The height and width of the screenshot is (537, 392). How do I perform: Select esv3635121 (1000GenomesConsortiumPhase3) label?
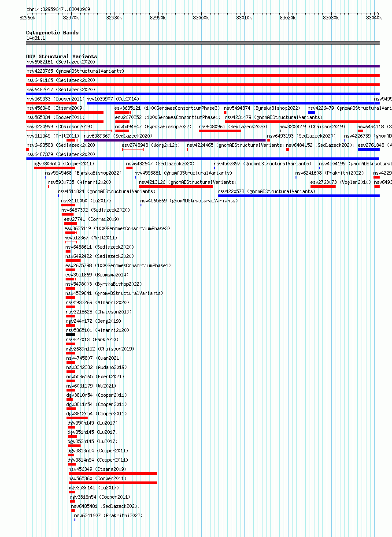tap(167, 108)
